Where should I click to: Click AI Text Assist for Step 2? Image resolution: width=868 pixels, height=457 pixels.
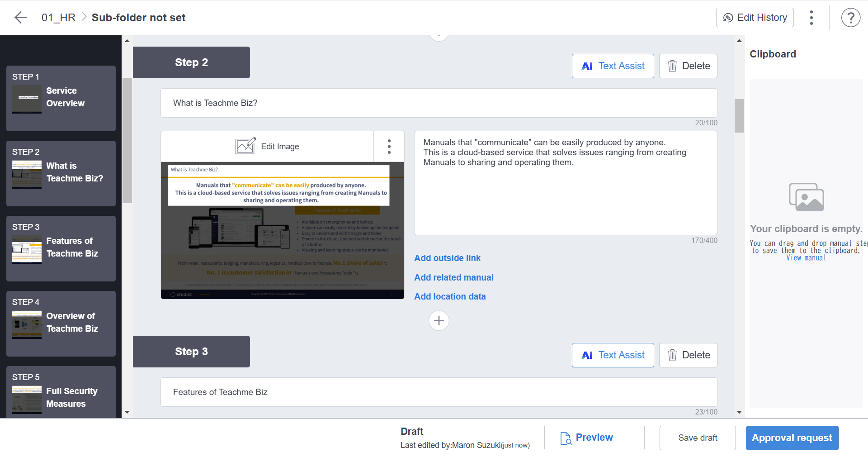point(613,66)
